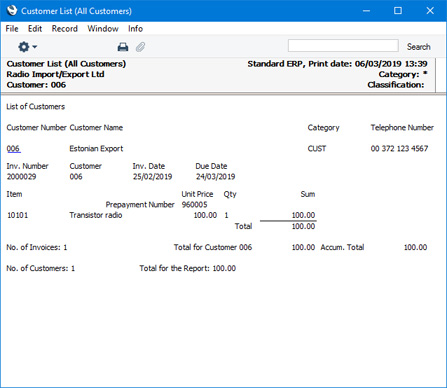
Task: Click the Search button
Action: (418, 47)
